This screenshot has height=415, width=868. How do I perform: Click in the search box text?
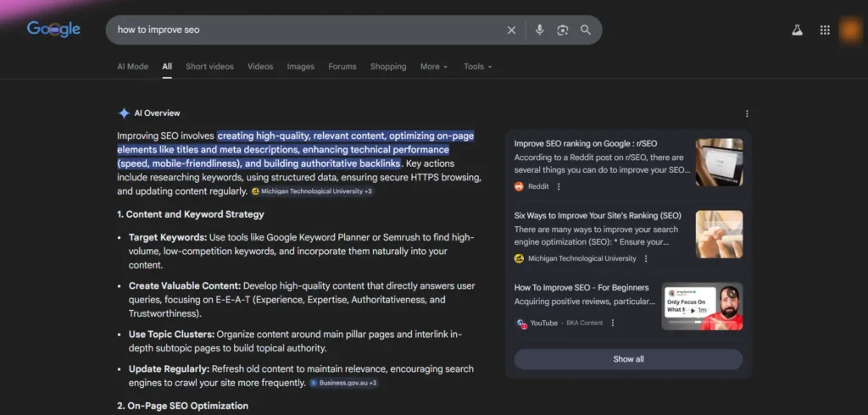coord(159,30)
